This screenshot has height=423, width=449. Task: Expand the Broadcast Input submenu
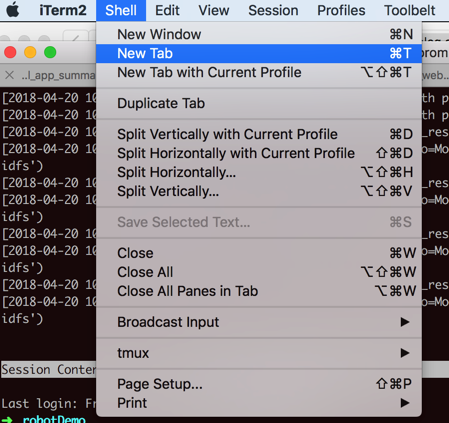coord(259,322)
